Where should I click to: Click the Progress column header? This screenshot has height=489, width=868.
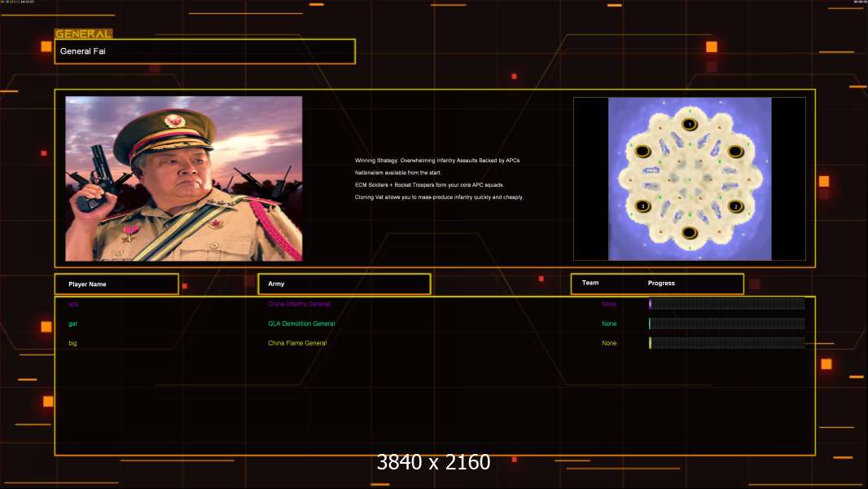(x=661, y=284)
